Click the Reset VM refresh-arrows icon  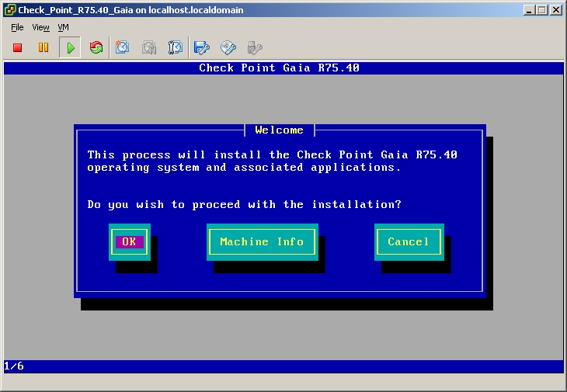point(96,47)
